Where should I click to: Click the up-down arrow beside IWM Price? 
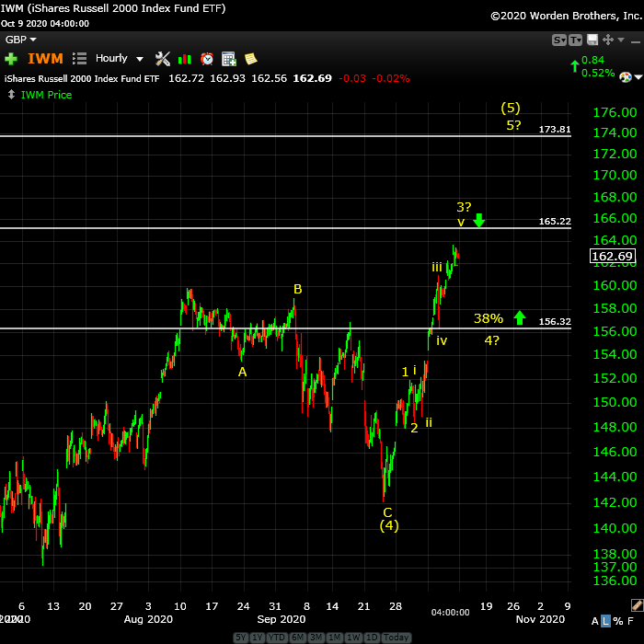(11, 95)
